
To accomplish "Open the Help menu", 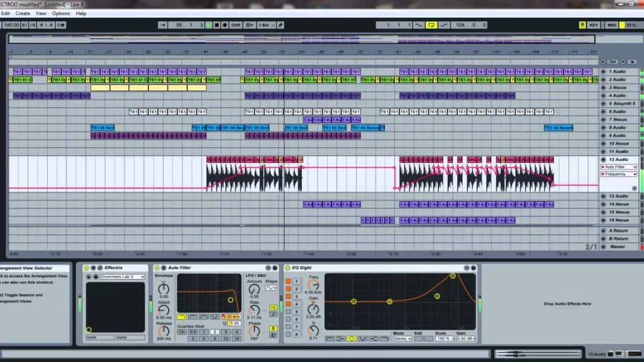I will 81,14.
